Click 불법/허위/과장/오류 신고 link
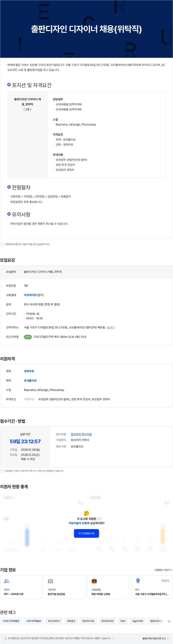The image size is (173, 644). pos(156,638)
